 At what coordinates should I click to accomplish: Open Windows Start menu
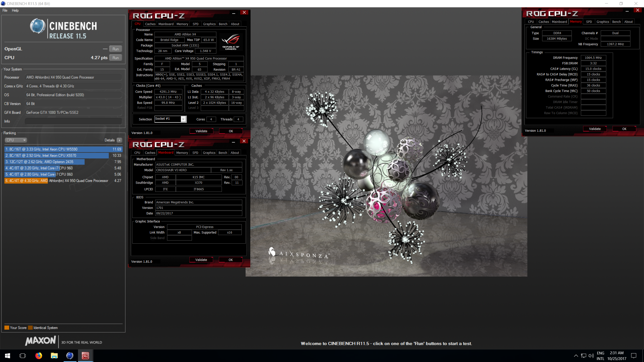pos(8,356)
